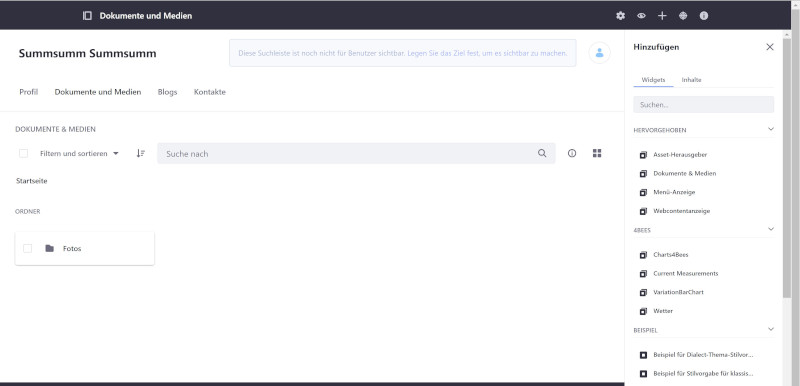Open the Fotos folder link

pyautogui.click(x=72, y=249)
